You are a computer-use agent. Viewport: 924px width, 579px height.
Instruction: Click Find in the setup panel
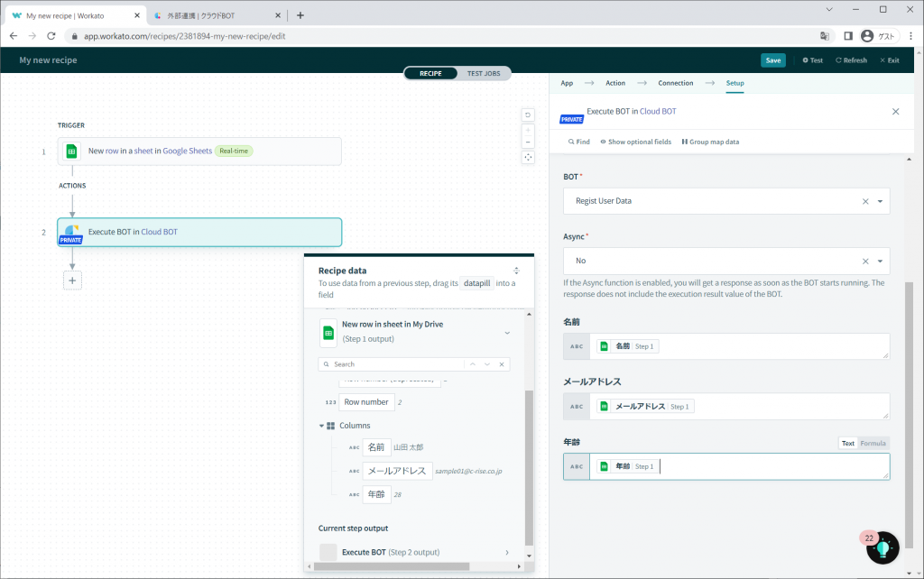point(578,142)
